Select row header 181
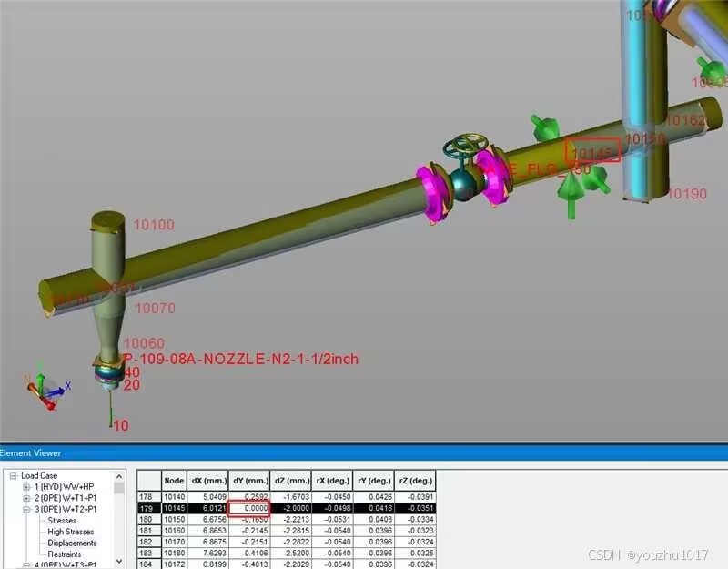 tap(149, 531)
